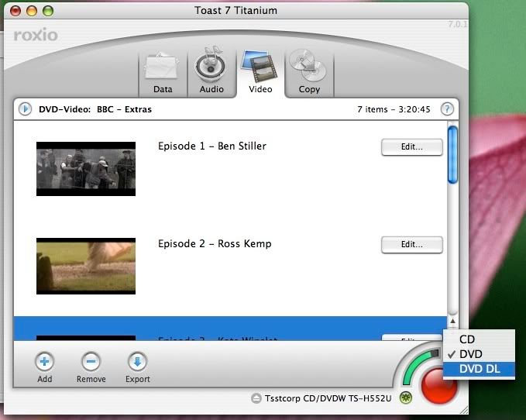The height and width of the screenshot is (420, 526).
Task: Click the yellow minimize window button
Action: (x=32, y=11)
